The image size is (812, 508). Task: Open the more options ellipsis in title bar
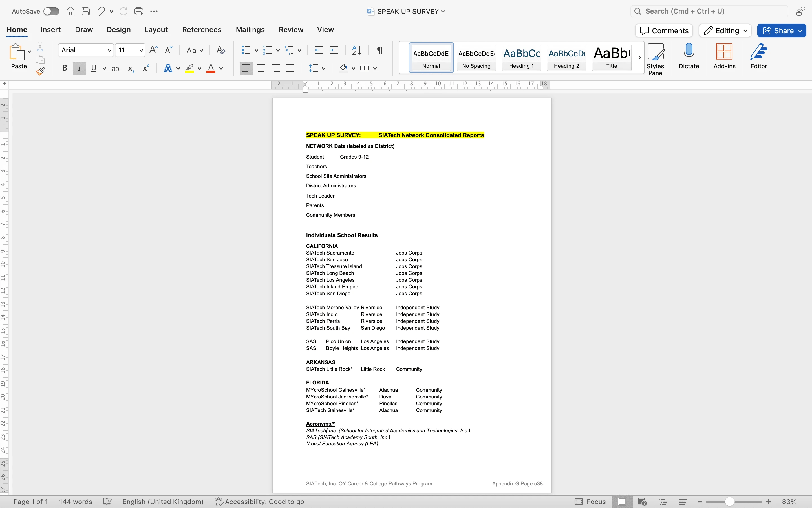(x=154, y=11)
